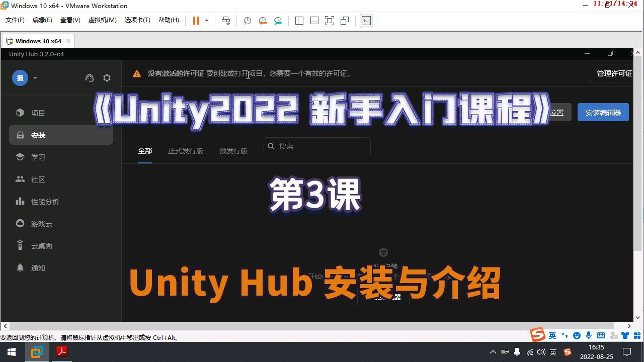The width and height of the screenshot is (644, 362).
Task: Open Unity Hub support headset icon
Action: [x=90, y=78]
